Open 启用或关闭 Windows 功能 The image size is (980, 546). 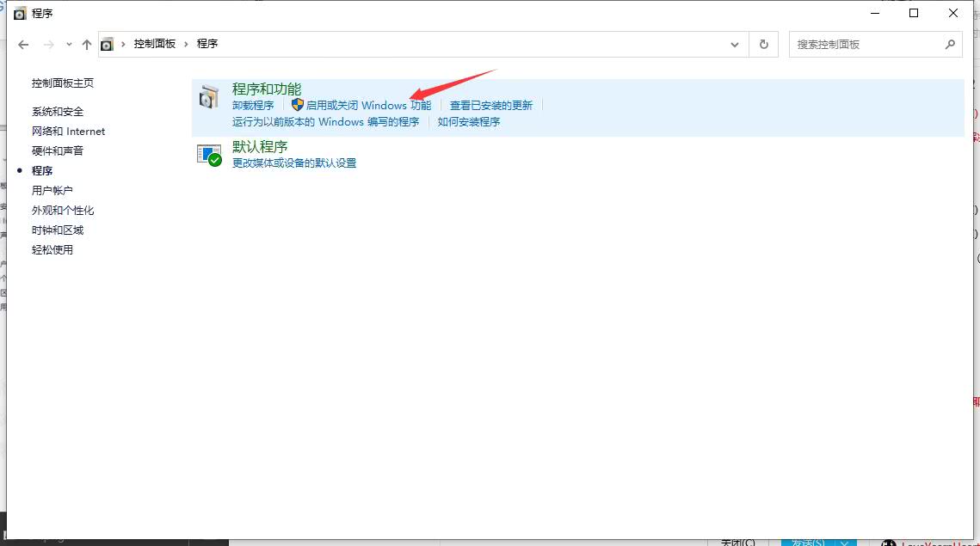pyautogui.click(x=369, y=106)
